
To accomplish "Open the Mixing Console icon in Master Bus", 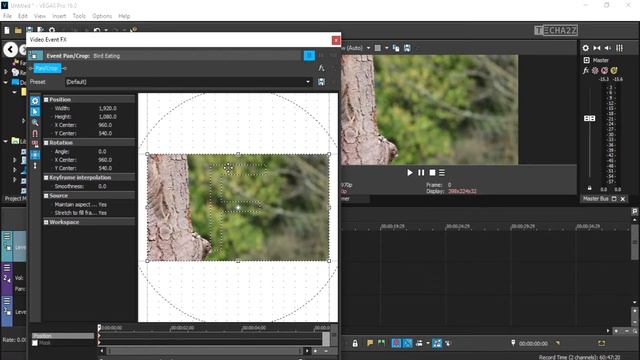I will pyautogui.click(x=620, y=48).
